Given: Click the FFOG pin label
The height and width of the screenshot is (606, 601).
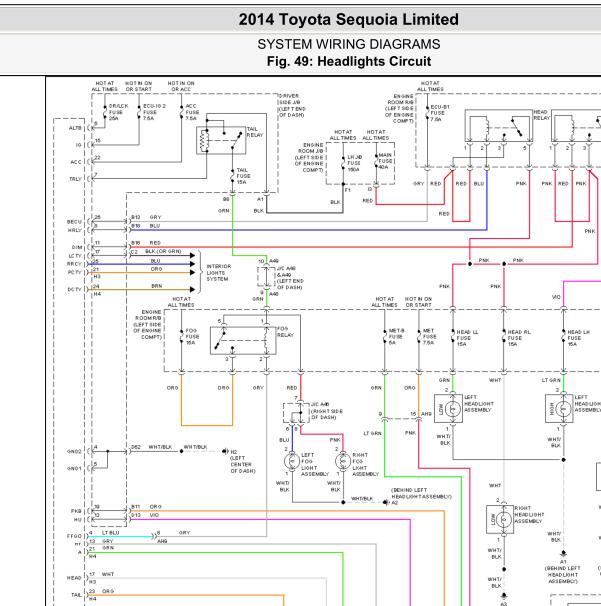Looking at the screenshot, I should (74, 536).
